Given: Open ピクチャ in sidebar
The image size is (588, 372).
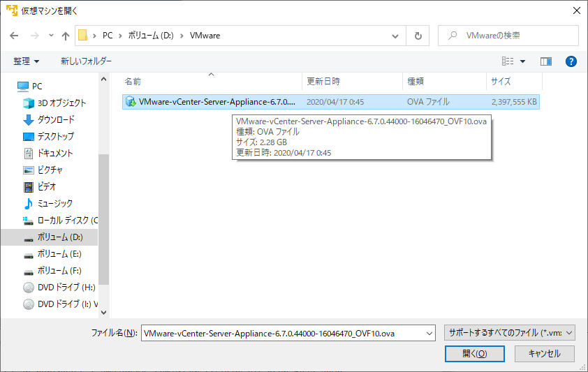Looking at the screenshot, I should [50, 170].
